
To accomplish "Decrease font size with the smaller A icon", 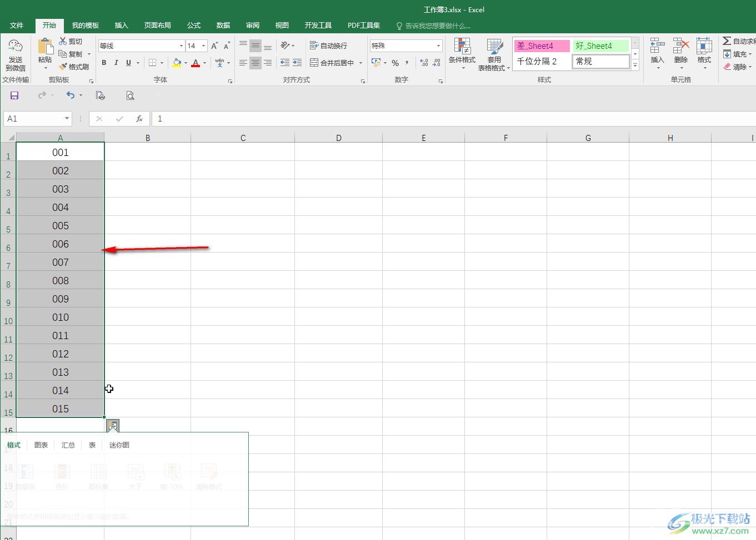I will pyautogui.click(x=227, y=46).
